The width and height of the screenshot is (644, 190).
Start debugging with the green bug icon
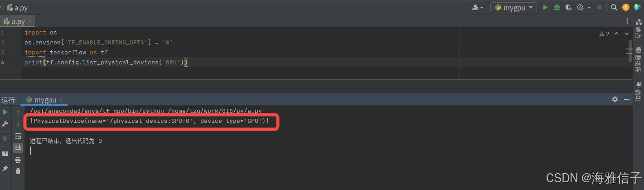click(x=557, y=7)
